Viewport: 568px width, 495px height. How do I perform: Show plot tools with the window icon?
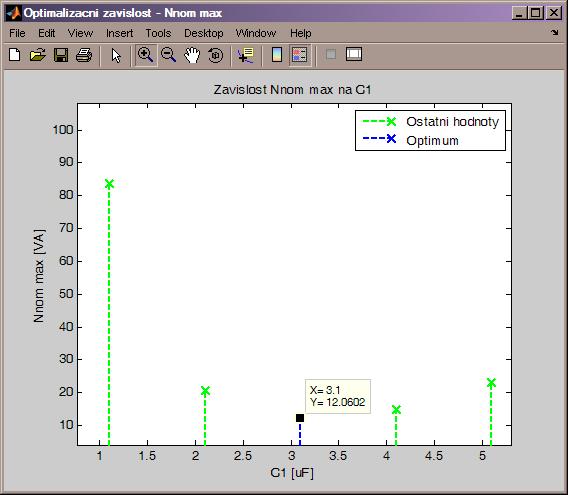tap(354, 54)
